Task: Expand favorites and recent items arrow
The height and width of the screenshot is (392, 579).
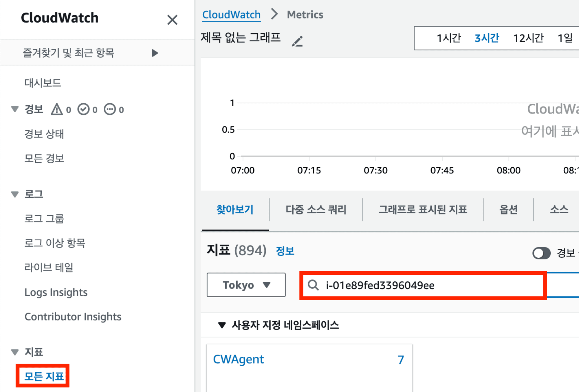Action: pos(155,53)
